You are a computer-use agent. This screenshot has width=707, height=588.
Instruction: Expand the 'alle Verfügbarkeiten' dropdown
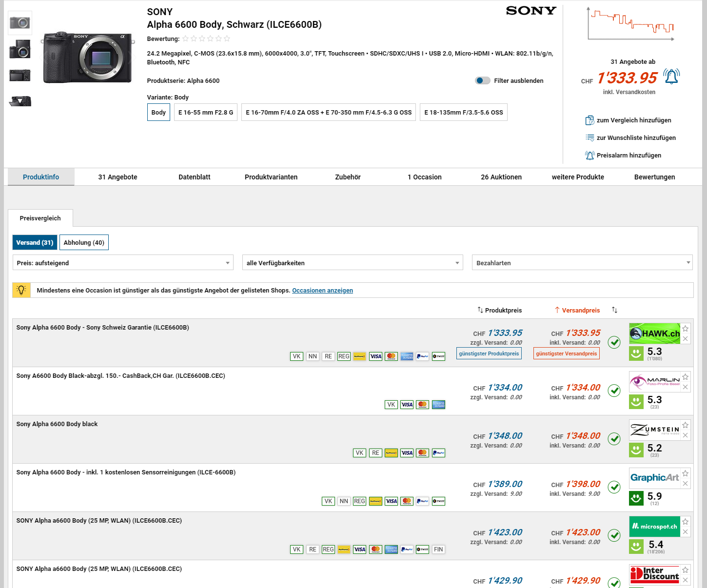click(353, 263)
